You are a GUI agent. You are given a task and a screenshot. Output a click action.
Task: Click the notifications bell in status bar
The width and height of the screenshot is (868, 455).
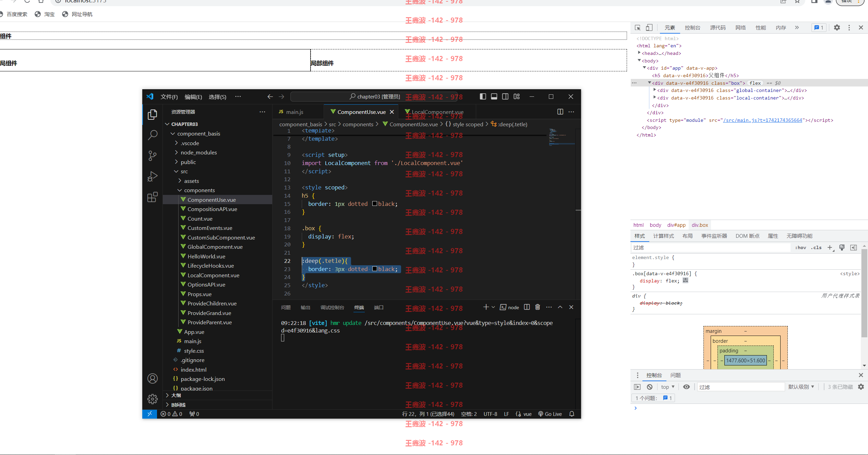(572, 414)
